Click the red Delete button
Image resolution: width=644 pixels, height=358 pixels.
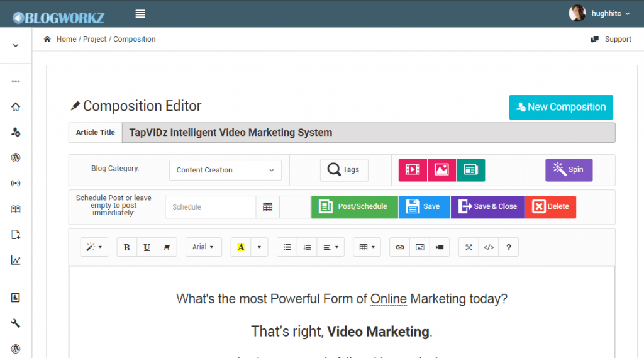point(550,207)
